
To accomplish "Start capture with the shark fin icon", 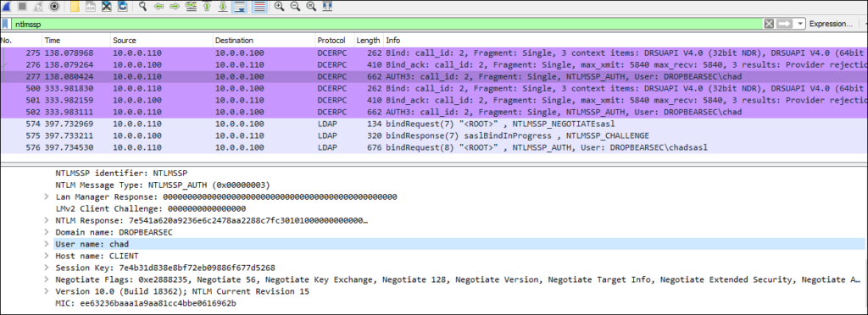I will click(x=8, y=7).
